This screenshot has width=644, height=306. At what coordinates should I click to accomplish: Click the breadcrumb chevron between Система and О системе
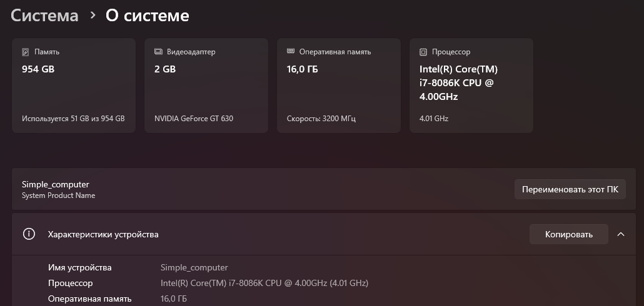93,16
